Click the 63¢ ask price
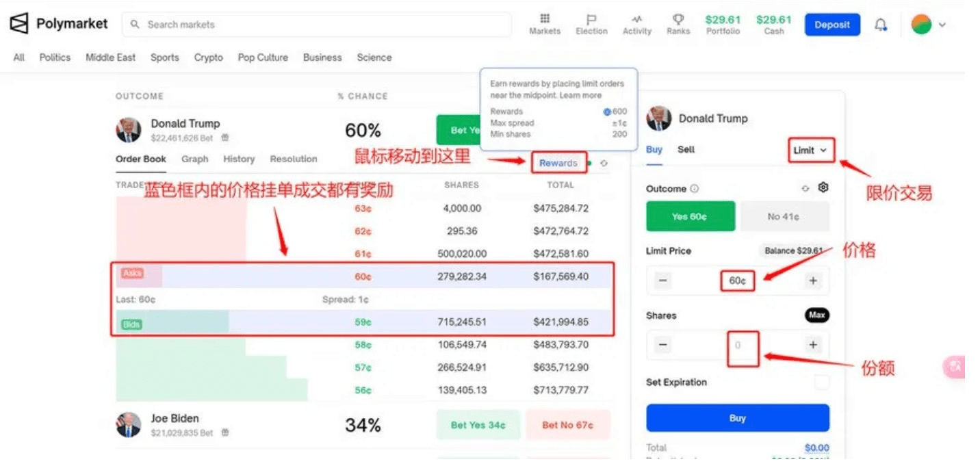 [x=363, y=208]
